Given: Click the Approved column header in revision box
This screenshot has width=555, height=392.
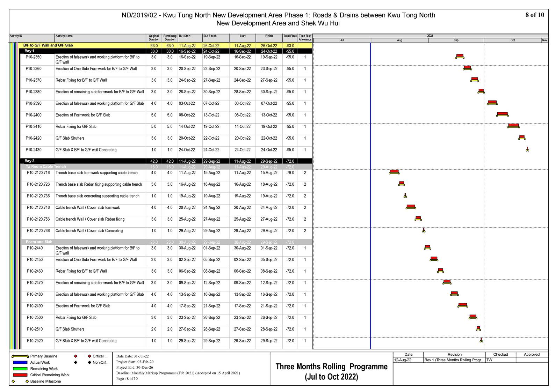Looking at the screenshot, I should [x=532, y=355].
